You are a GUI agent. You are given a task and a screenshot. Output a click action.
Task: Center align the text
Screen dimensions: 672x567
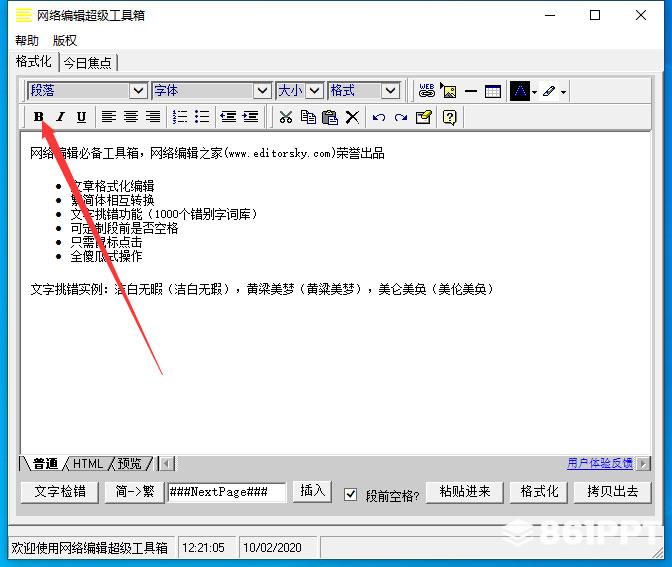click(x=131, y=117)
